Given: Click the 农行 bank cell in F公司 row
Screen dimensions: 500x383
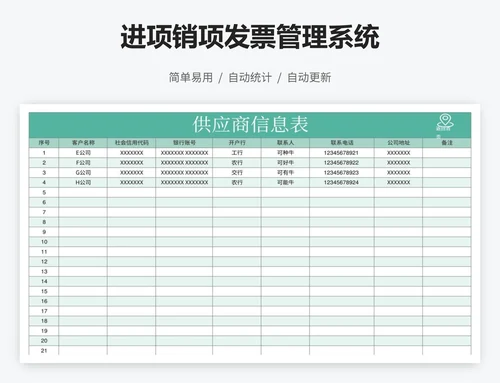Looking at the screenshot, I should tap(237, 163).
